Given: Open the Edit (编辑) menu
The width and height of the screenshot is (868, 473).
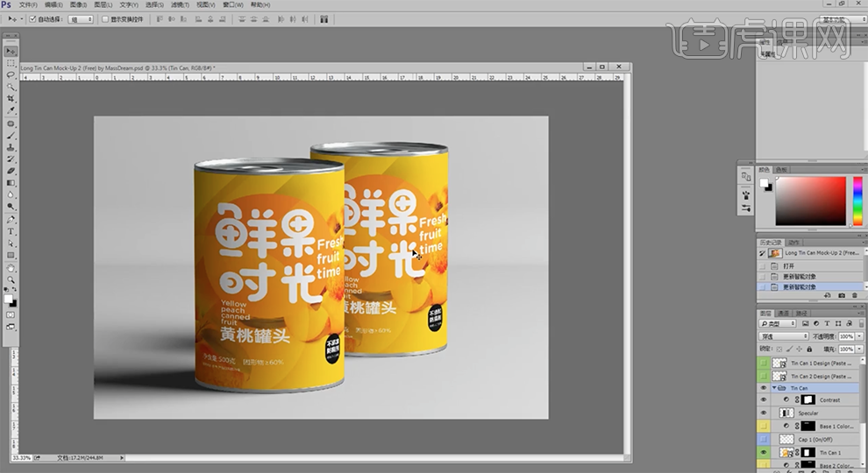Looking at the screenshot, I should pos(53,5).
